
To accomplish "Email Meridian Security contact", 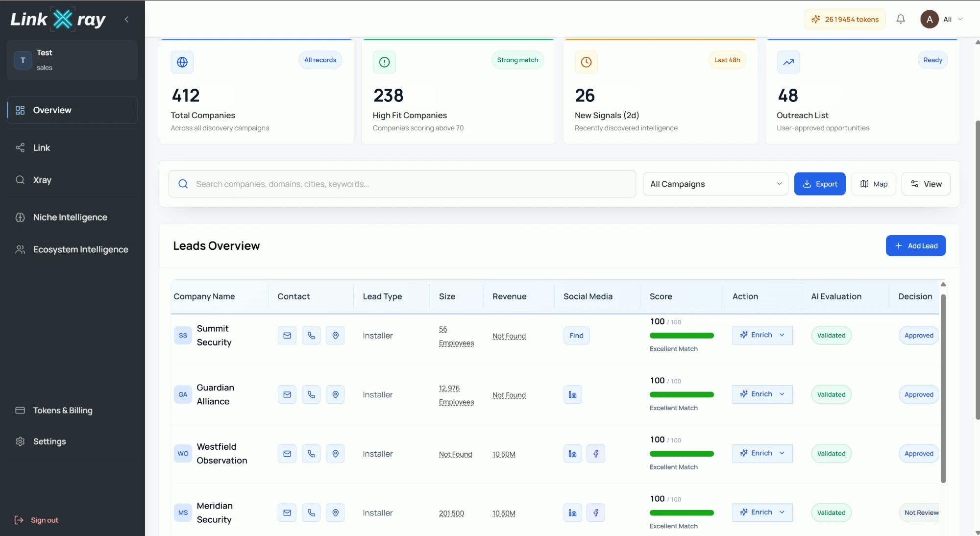I will (x=287, y=513).
